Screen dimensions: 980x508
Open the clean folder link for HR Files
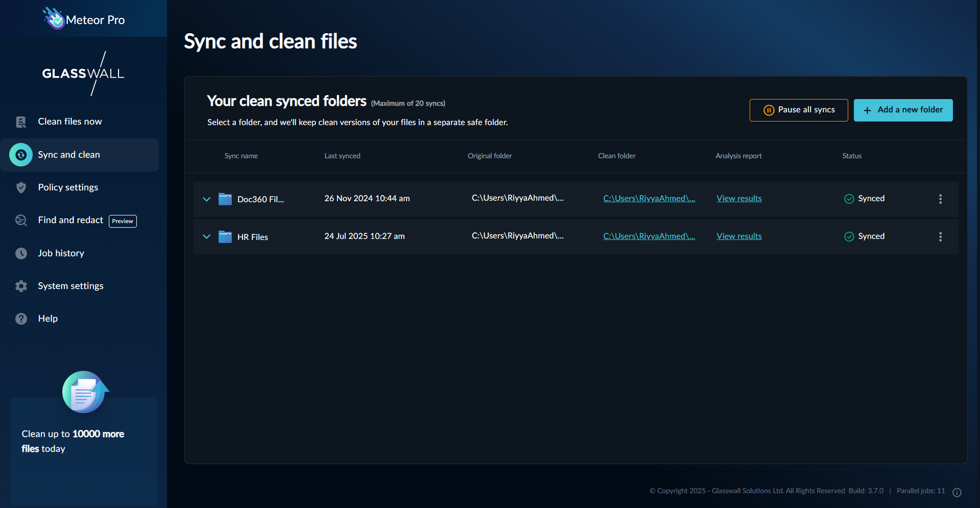tap(649, 236)
